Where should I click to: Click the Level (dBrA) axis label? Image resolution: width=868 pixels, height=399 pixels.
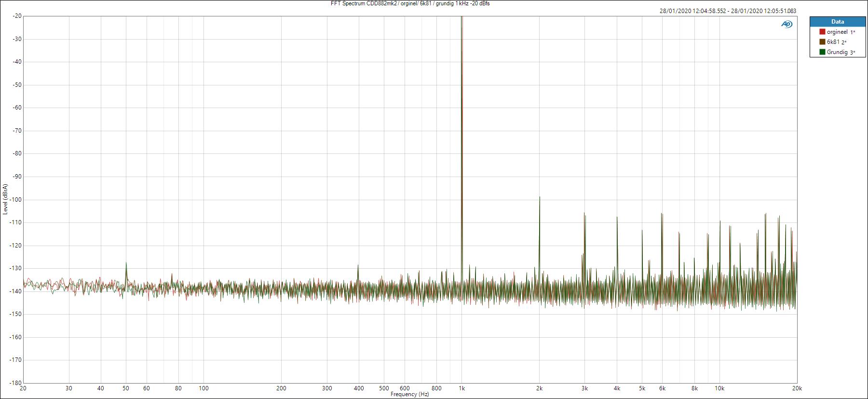point(5,199)
